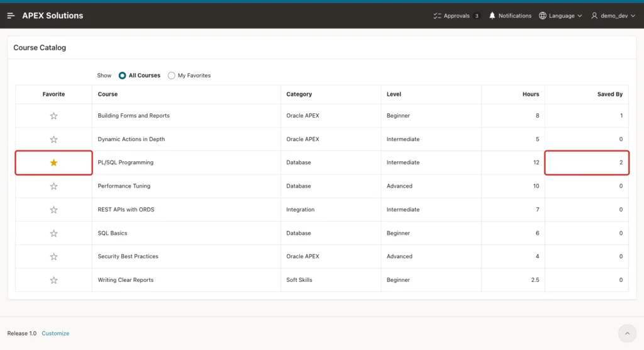The image size is (644, 350).
Task: Click the Saved By value 1 for Building Forms
Action: (621, 116)
